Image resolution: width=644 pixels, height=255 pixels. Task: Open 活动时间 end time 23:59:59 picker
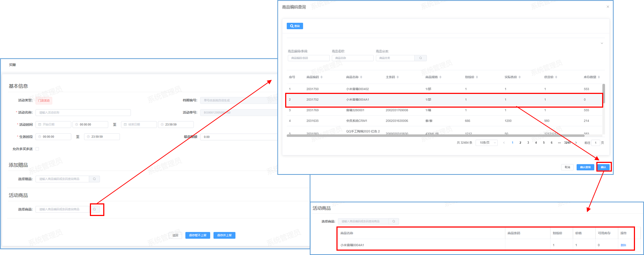pos(176,125)
